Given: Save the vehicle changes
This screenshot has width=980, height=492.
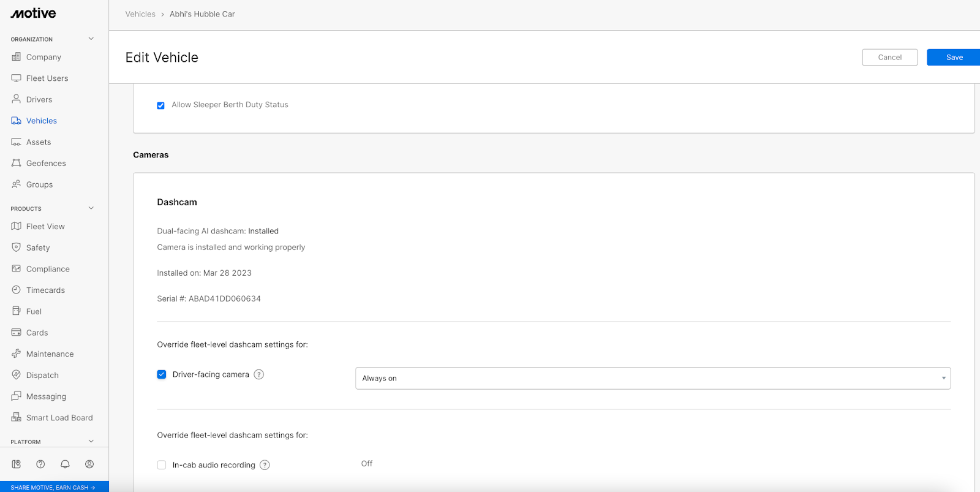Looking at the screenshot, I should click(954, 57).
